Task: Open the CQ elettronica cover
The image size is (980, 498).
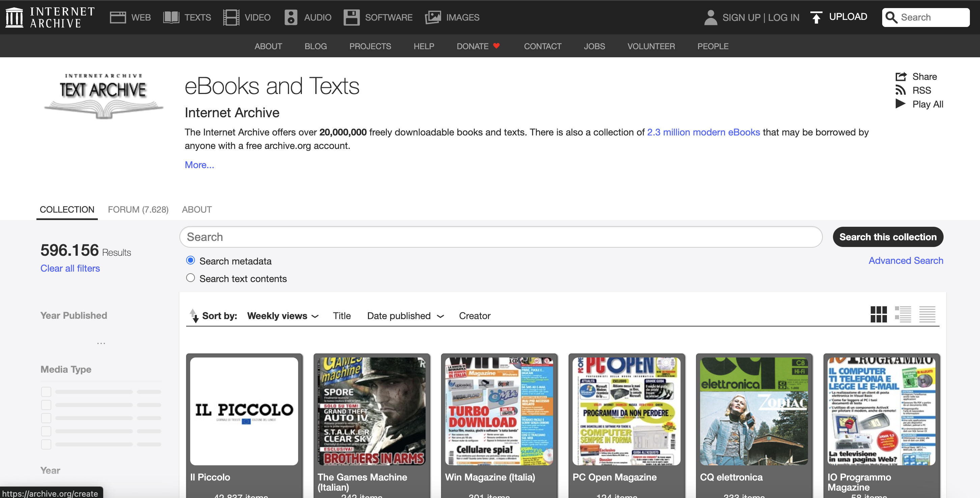Action: pyautogui.click(x=754, y=411)
